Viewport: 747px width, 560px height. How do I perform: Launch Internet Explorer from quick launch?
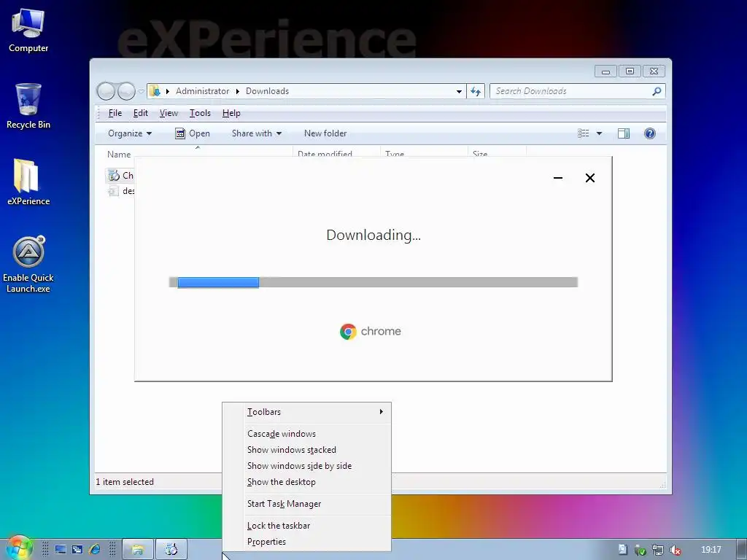tap(94, 550)
